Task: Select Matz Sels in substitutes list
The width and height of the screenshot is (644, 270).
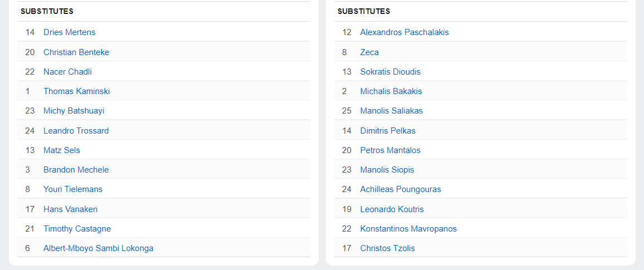Action: pos(61,150)
